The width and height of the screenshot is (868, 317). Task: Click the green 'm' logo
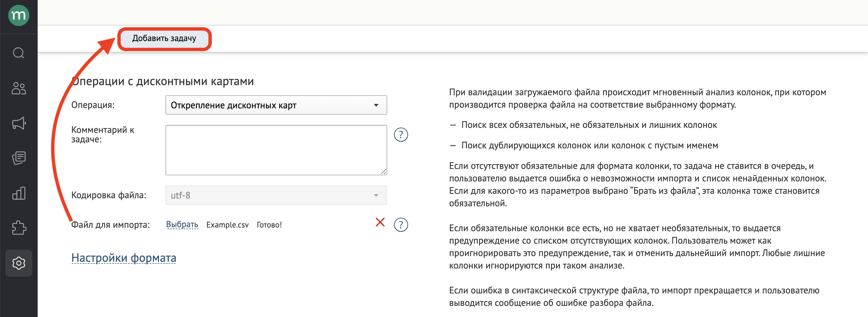coord(18,15)
